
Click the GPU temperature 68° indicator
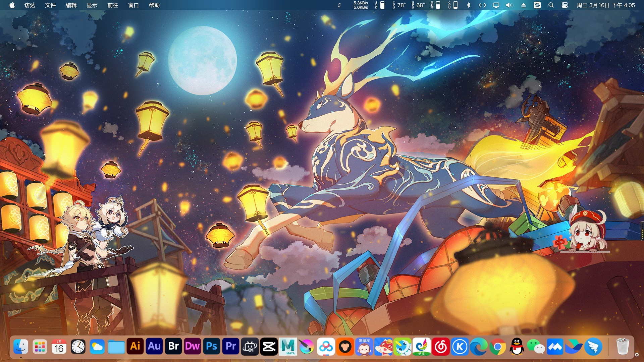[x=418, y=5]
